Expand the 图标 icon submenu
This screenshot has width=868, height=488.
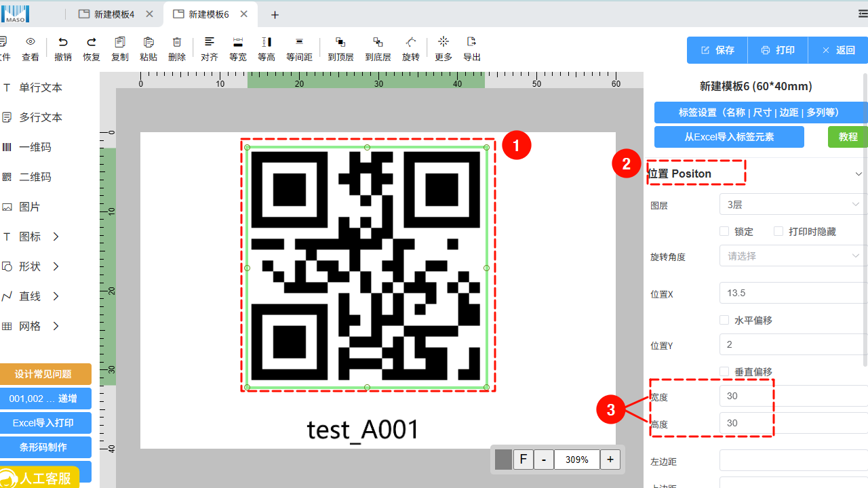[x=56, y=237]
